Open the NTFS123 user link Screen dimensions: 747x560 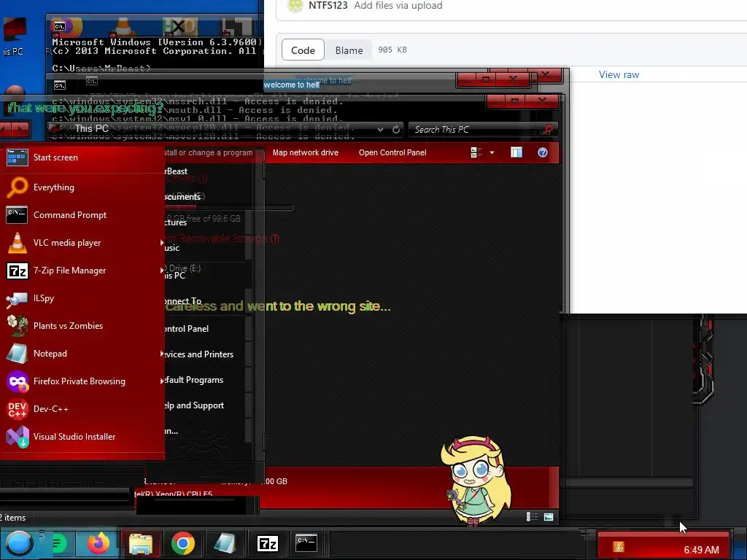328,5
